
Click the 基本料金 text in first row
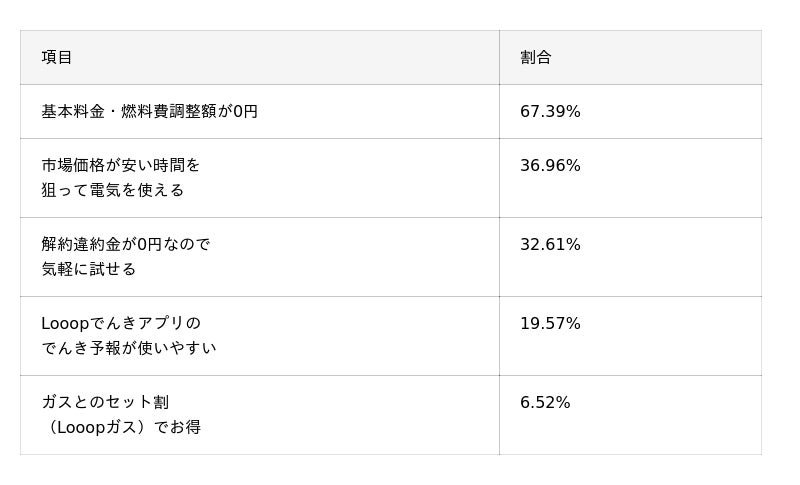pyautogui.click(x=73, y=111)
